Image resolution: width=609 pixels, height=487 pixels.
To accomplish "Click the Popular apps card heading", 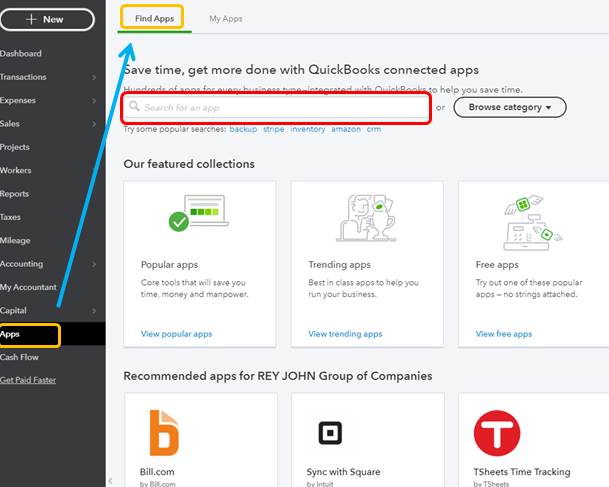I will [169, 265].
